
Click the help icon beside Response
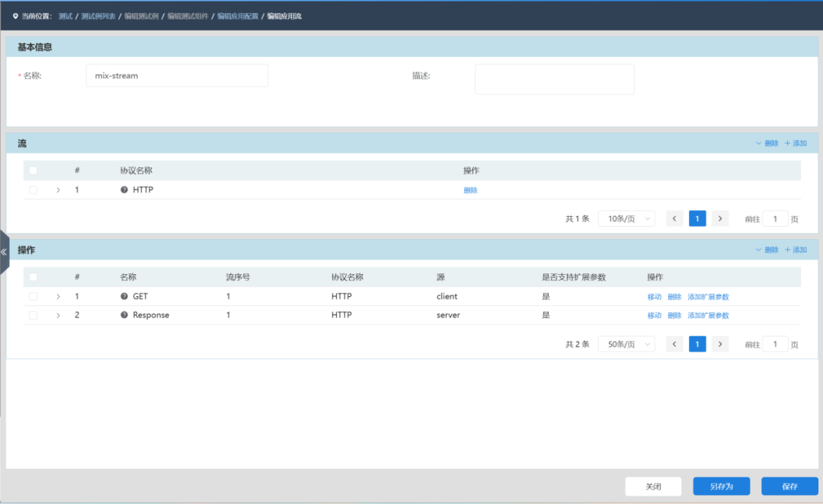[x=124, y=315]
